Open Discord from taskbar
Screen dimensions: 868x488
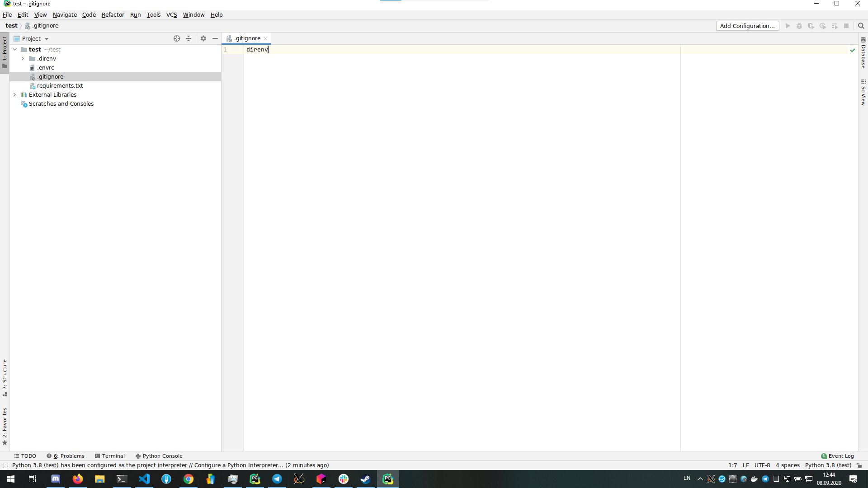point(56,479)
